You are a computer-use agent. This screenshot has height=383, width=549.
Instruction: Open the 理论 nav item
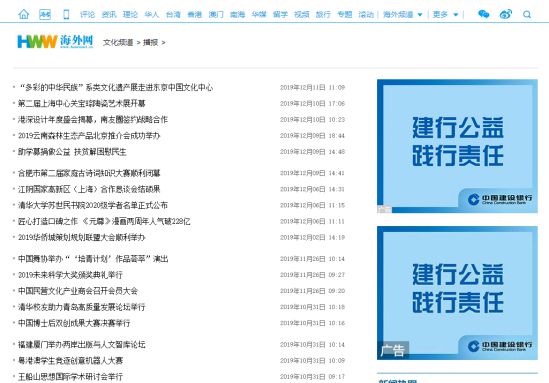tap(130, 15)
